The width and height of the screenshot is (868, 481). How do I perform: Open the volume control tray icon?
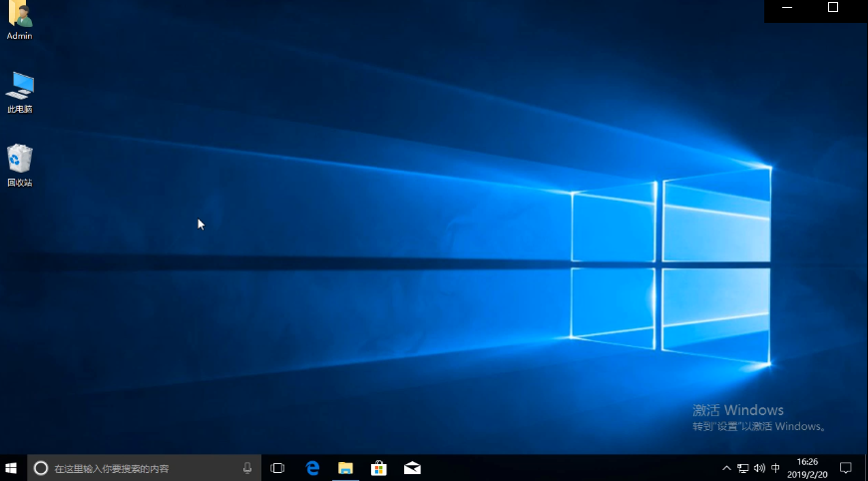[x=759, y=468]
